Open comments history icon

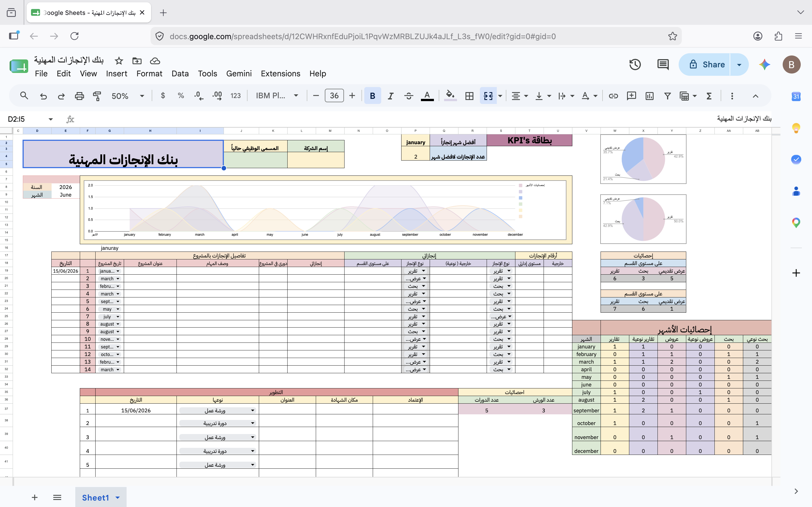[663, 65]
